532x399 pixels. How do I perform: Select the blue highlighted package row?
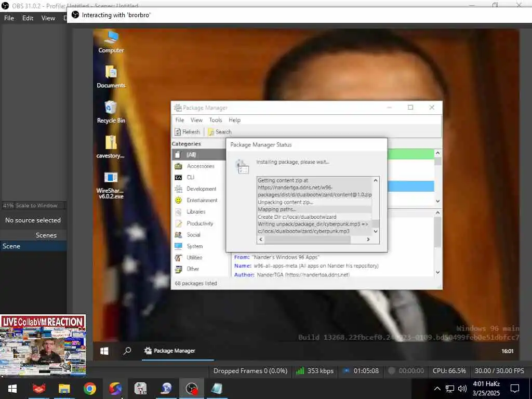click(410, 187)
